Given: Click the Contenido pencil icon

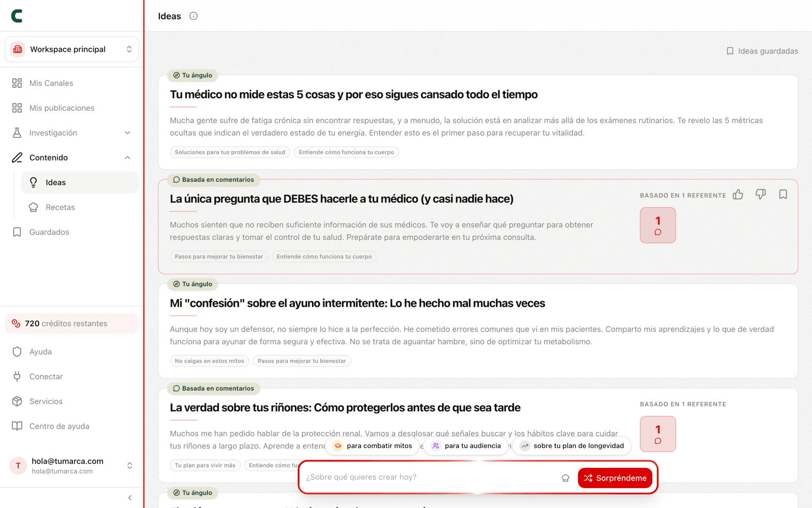Looking at the screenshot, I should [x=17, y=157].
